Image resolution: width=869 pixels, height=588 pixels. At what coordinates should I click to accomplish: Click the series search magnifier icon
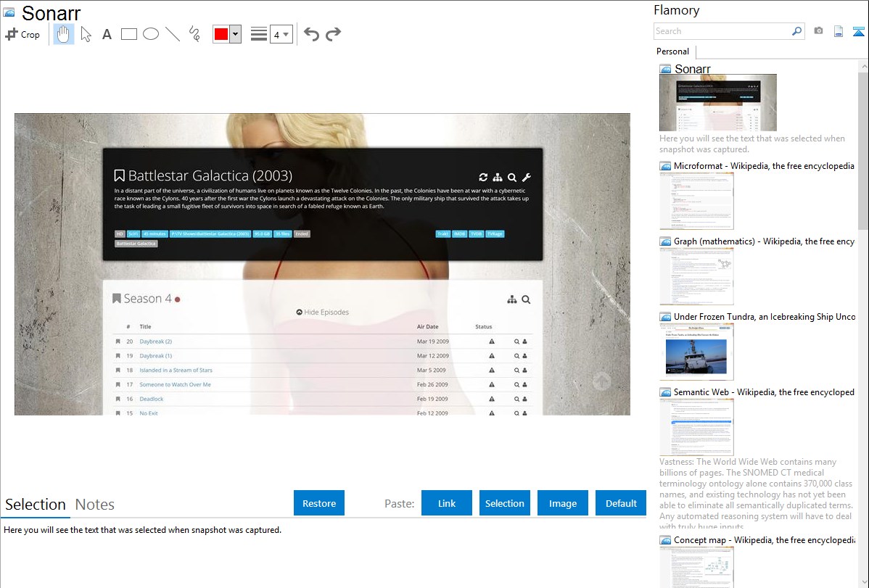512,178
